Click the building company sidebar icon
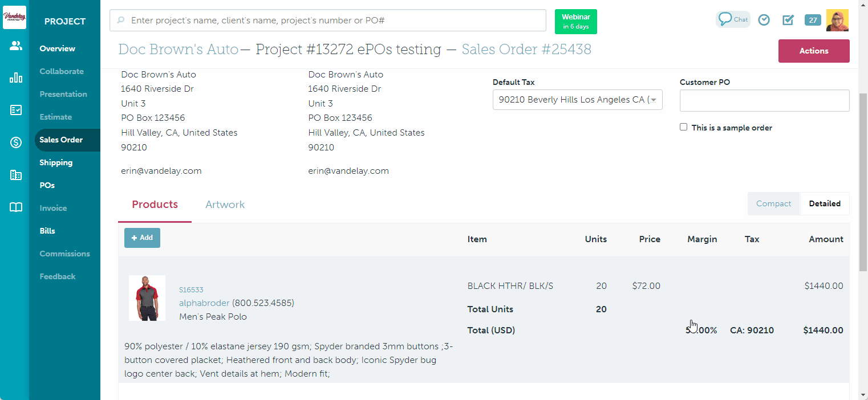The width and height of the screenshot is (868, 400). 16,175
